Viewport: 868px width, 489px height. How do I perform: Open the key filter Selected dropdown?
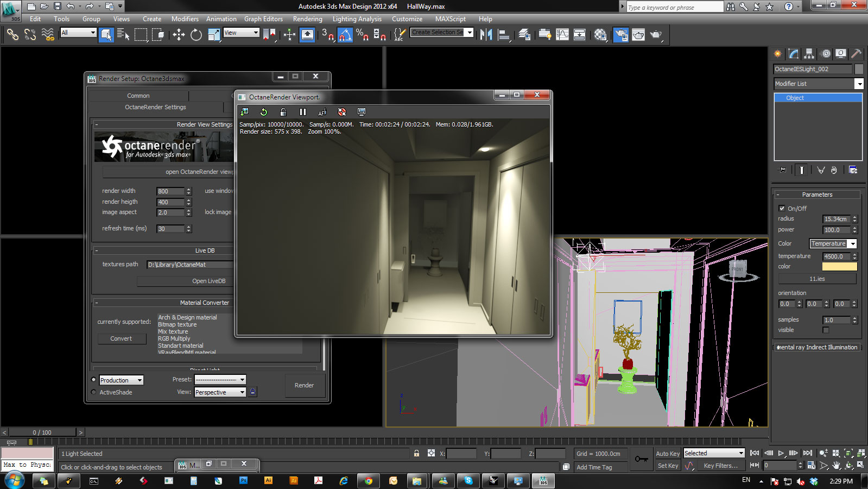click(714, 453)
